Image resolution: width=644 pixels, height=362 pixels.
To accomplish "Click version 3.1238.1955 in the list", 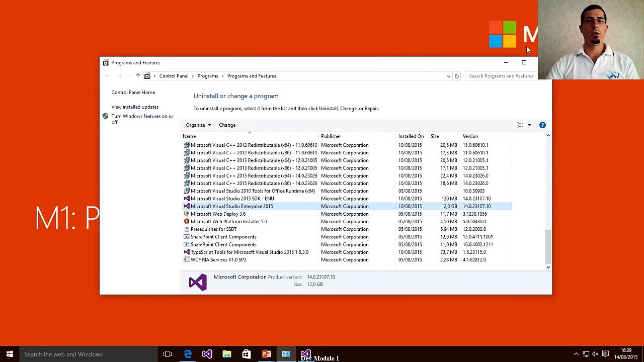I will pos(475,214).
